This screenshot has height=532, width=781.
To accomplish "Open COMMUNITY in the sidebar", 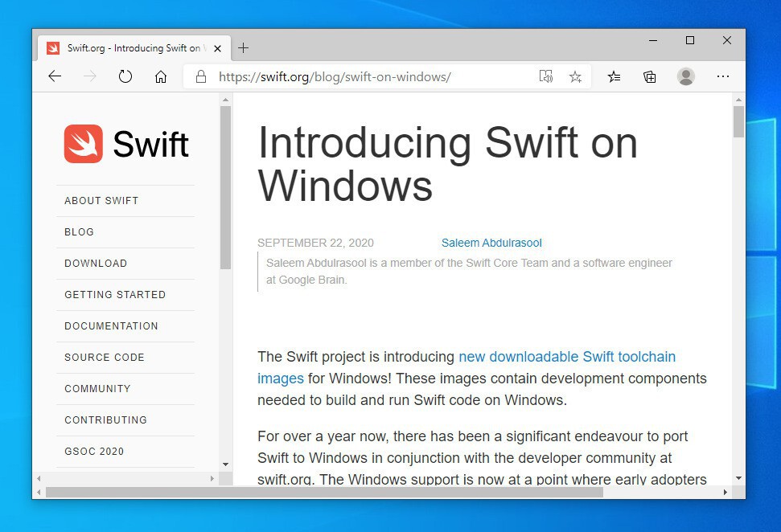I will [x=97, y=389].
